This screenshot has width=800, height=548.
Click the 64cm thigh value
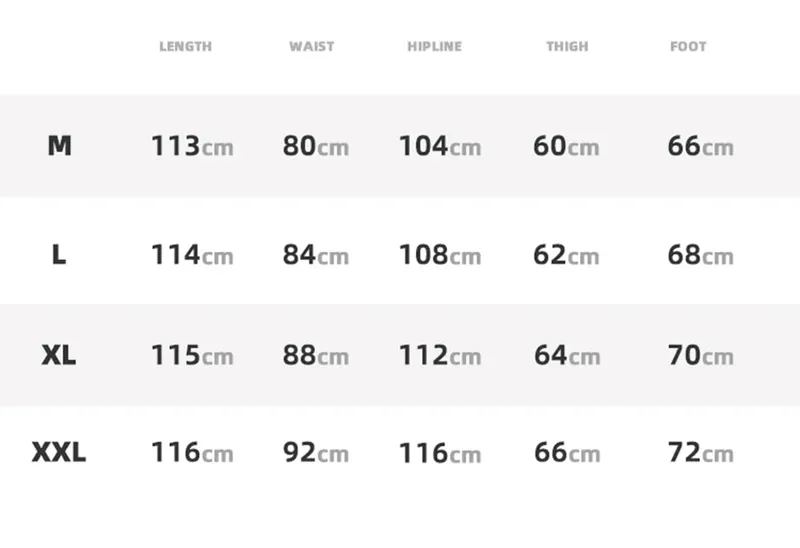point(567,355)
